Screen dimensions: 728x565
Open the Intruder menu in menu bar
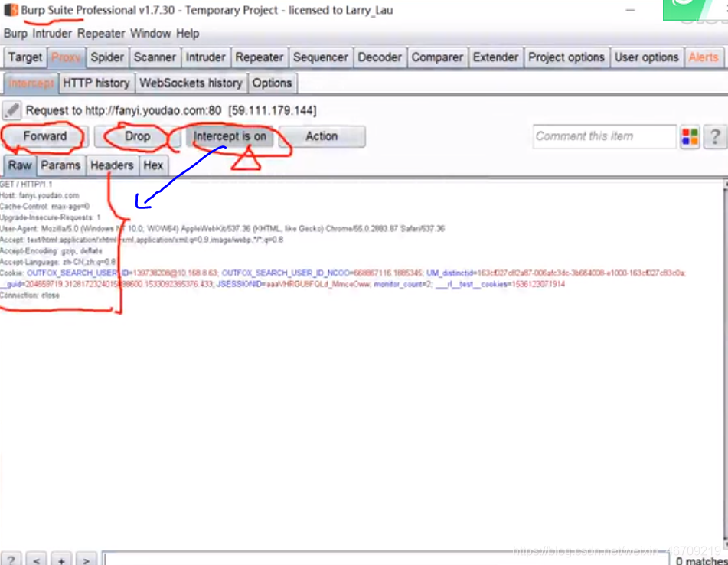click(52, 34)
